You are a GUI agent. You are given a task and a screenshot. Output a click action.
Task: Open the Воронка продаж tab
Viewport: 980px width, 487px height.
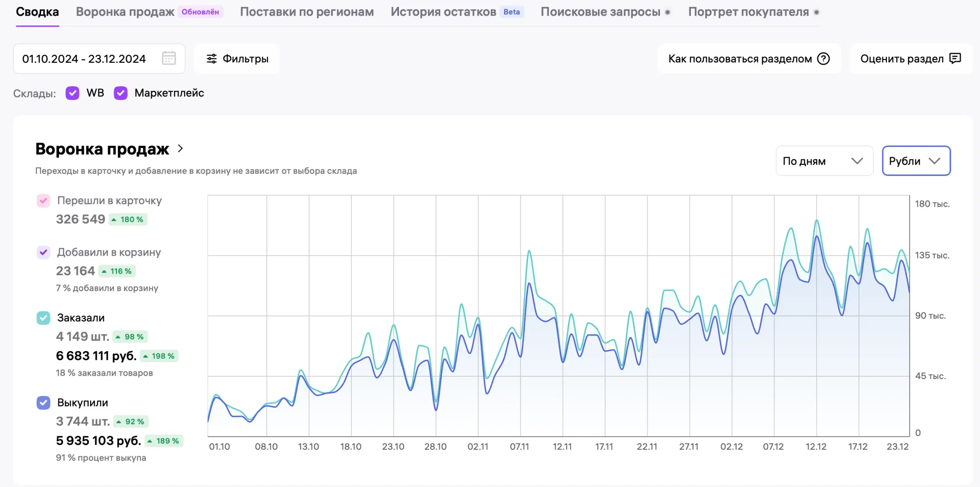pyautogui.click(x=125, y=12)
